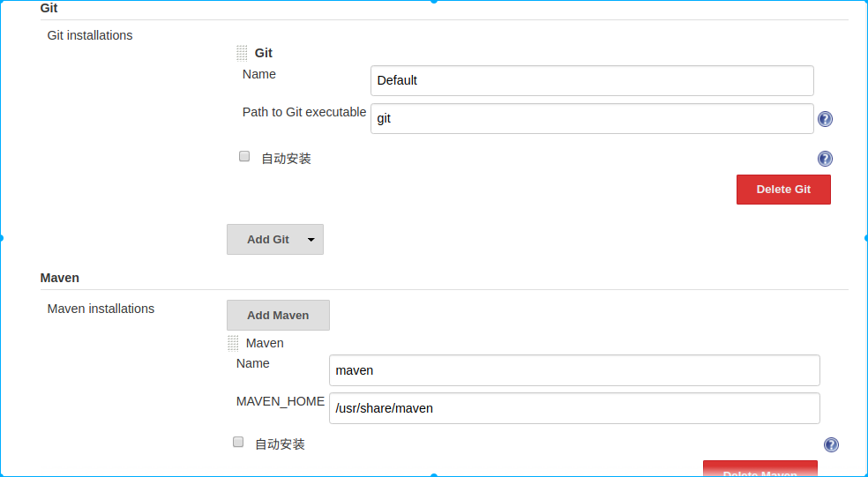Click the 自动安装 label under Maven
The width and height of the screenshot is (868, 477).
(281, 444)
